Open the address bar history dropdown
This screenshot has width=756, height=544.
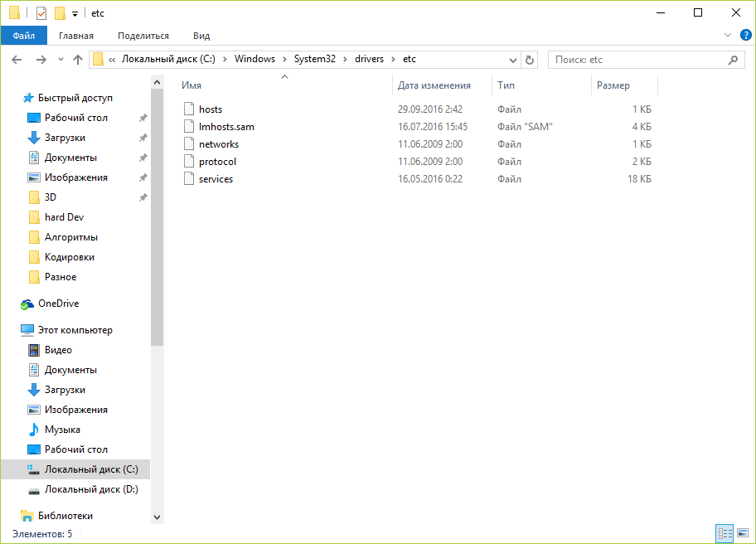pyautogui.click(x=512, y=60)
